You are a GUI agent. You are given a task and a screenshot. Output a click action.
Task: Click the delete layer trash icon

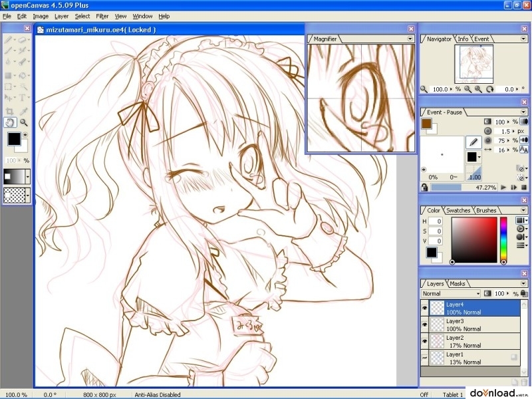[x=524, y=382]
